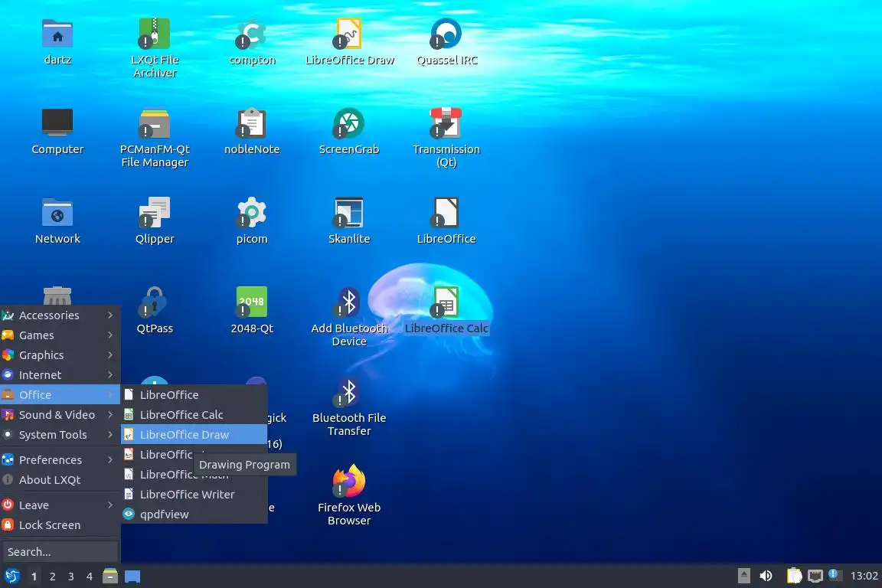Launch LibreOffice Writer from the Office submenu
Viewport: 882px width, 588px height.
click(x=194, y=494)
